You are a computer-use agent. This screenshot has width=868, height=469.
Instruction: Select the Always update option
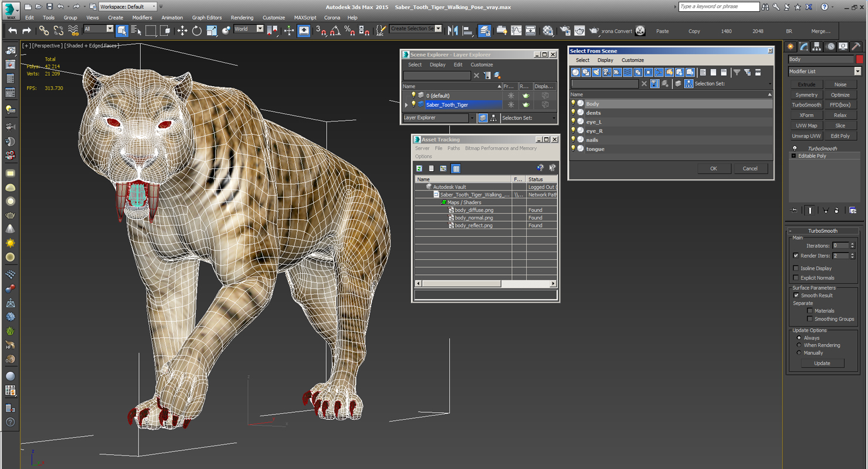799,338
